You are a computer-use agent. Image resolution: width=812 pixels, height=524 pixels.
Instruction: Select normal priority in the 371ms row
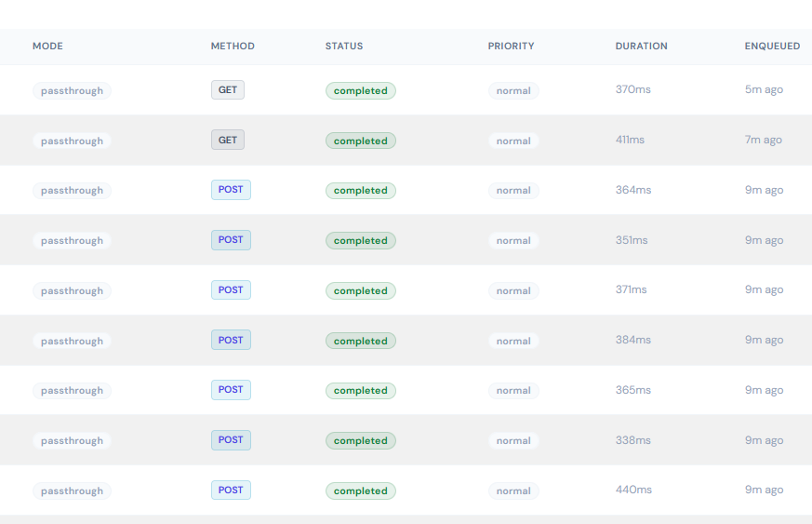[513, 290]
